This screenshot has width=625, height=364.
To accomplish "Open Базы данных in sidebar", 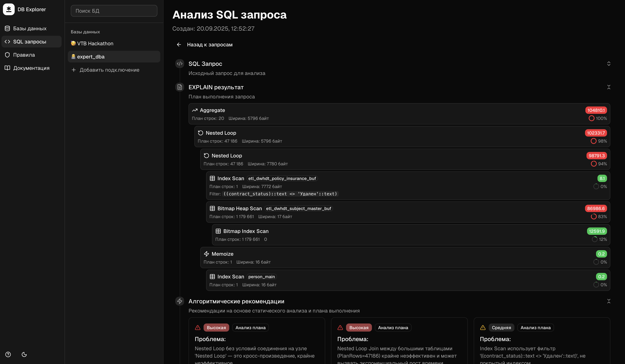I will [x=30, y=28].
